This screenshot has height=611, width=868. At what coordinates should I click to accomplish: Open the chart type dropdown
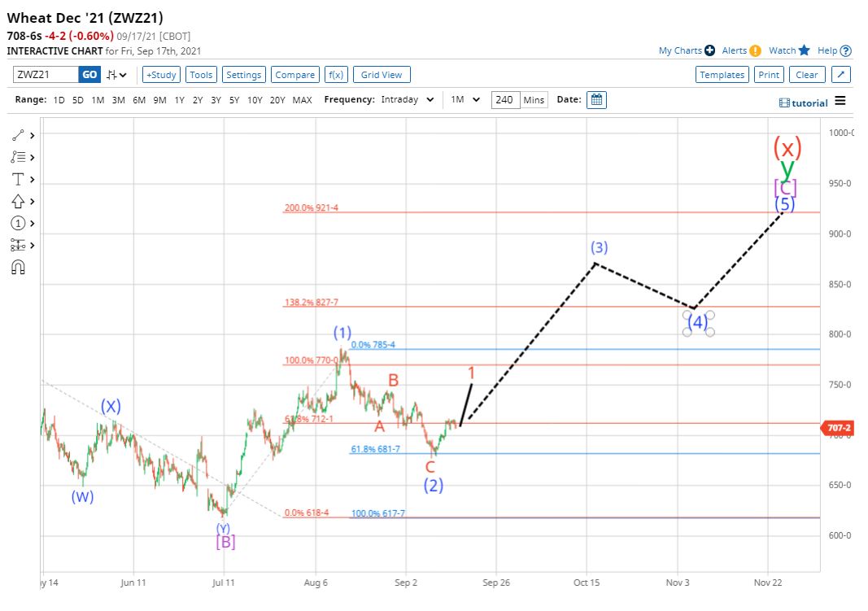[x=117, y=75]
